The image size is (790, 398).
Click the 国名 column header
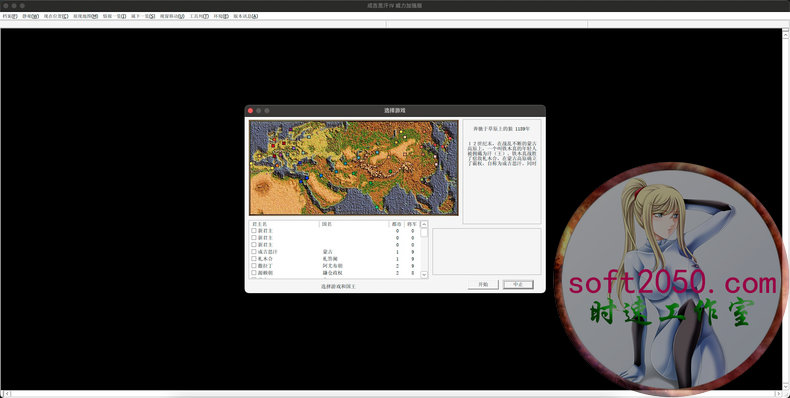pos(354,224)
